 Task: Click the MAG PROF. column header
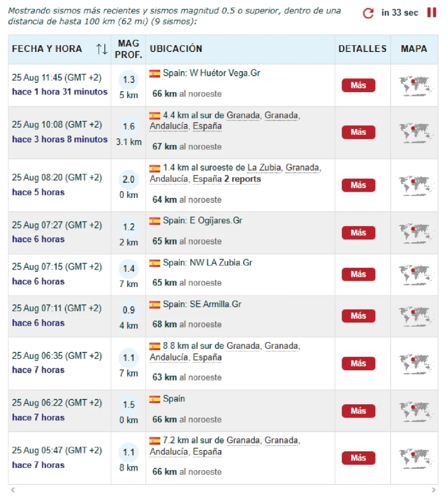129,49
